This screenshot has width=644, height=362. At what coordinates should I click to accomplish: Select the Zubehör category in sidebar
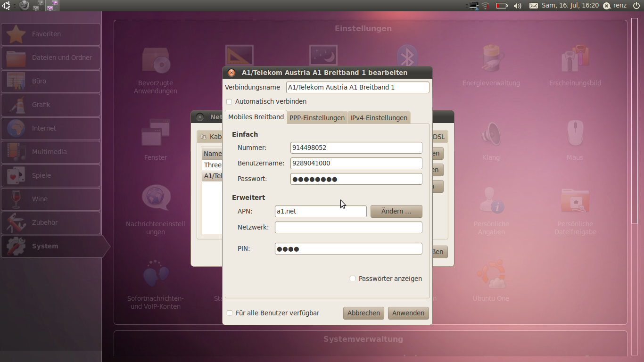point(51,223)
